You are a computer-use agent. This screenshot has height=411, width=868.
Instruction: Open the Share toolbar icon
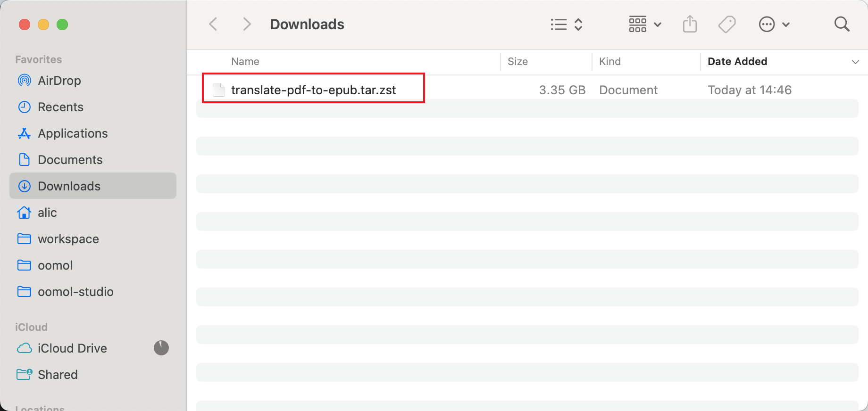[690, 24]
